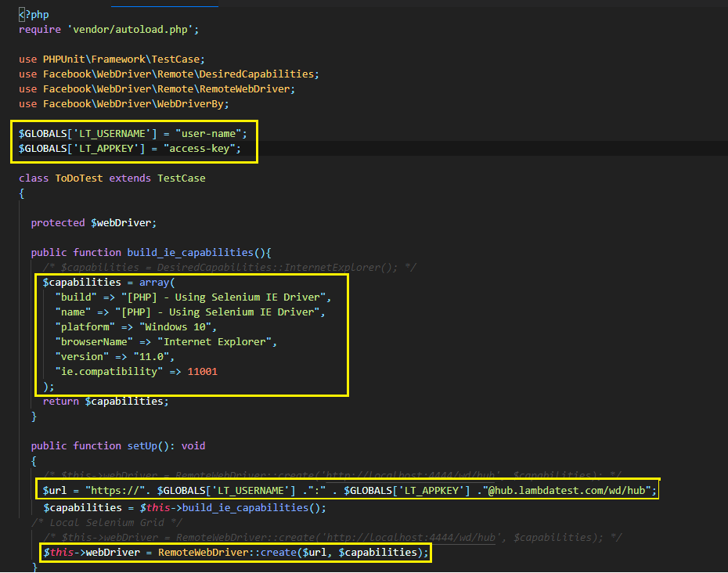
Task: Click the "build" array key
Action: click(x=73, y=297)
